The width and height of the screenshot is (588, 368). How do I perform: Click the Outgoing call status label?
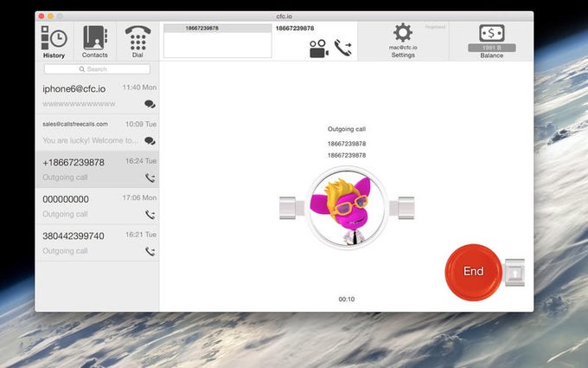click(x=347, y=129)
